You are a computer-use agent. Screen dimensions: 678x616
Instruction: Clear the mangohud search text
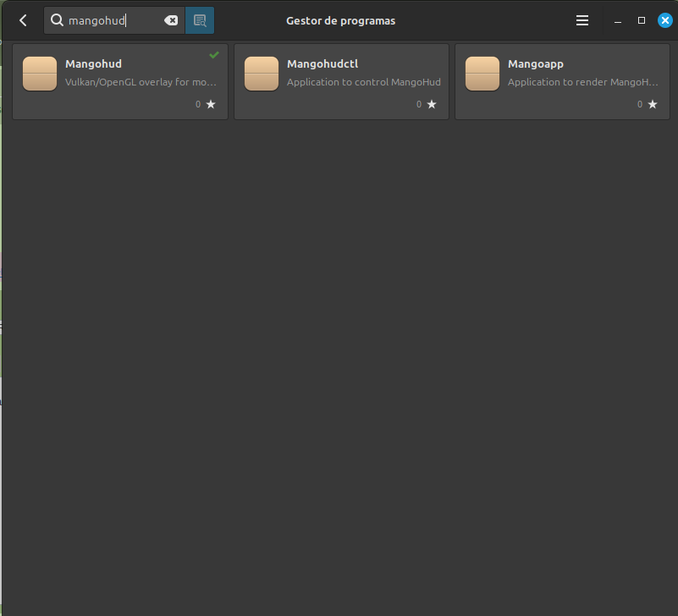pos(171,20)
